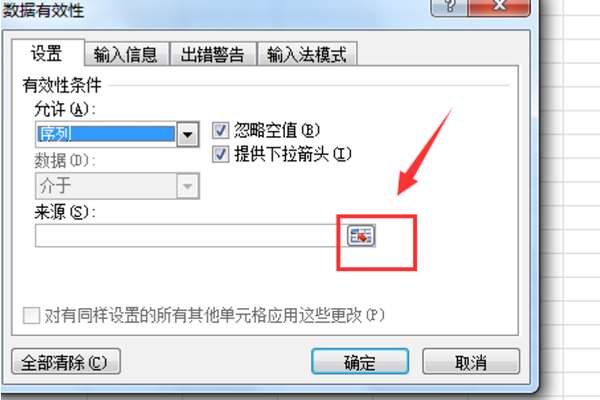Click the spreadsheet cells right of dialog
Viewport: 600px width, 400px height.
570,199
